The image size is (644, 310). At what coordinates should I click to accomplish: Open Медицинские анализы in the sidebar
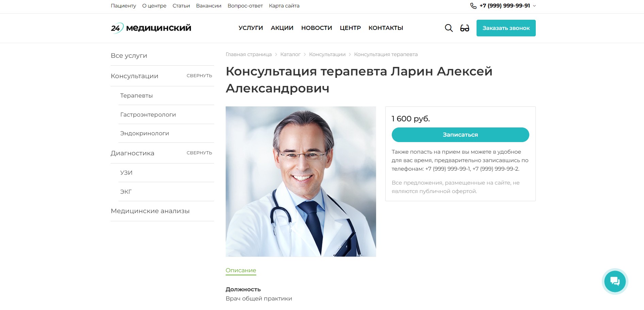click(150, 211)
